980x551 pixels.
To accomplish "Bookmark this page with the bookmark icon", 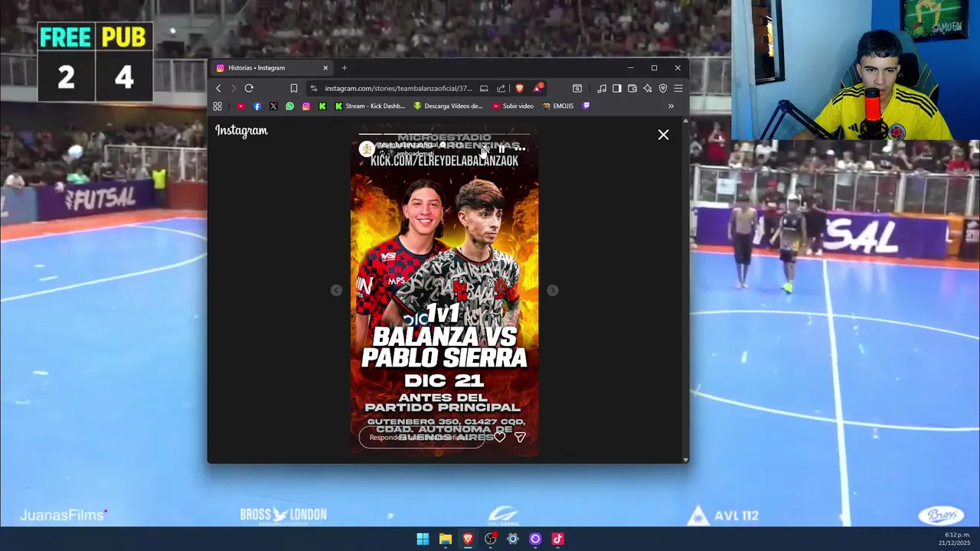I will point(293,89).
